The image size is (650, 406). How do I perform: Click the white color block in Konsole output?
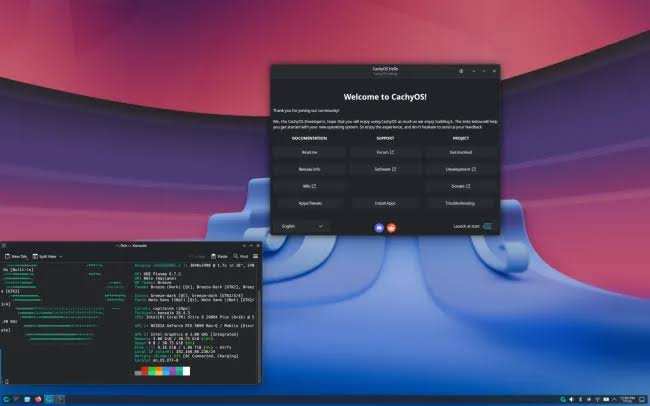[187, 371]
